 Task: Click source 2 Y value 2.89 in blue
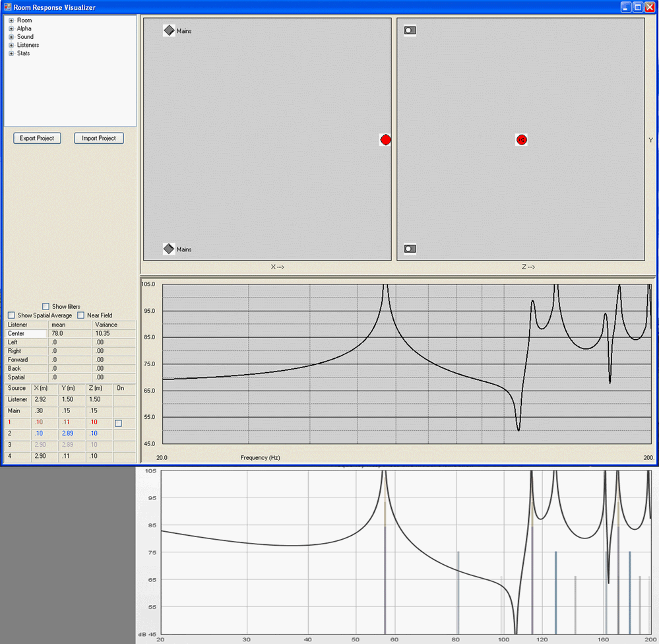(68, 434)
